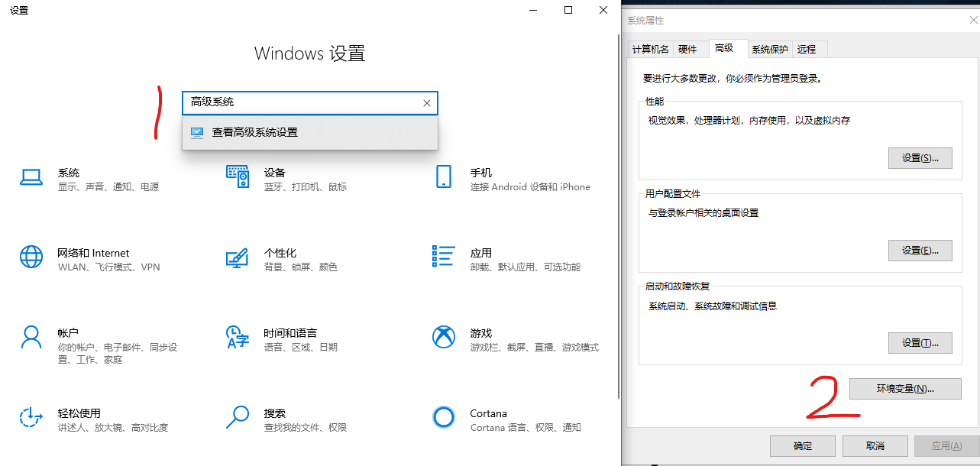Open the Cortana category title
Viewport: 980px width, 466px height.
tap(489, 413)
